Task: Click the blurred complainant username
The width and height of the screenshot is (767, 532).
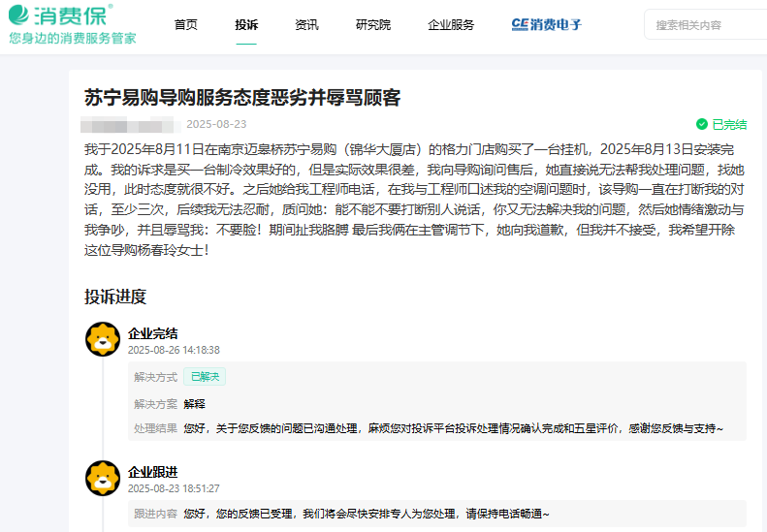Action: (130, 125)
